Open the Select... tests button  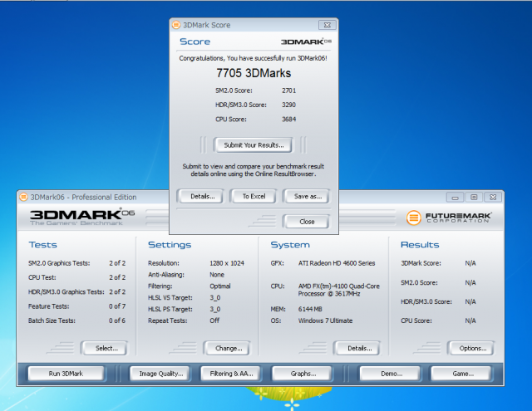point(105,348)
